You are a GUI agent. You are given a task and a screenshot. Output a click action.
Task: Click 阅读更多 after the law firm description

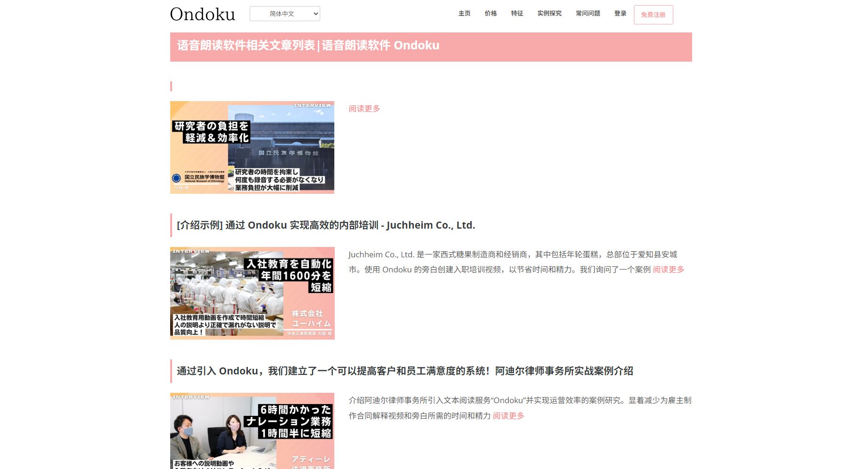click(508, 416)
